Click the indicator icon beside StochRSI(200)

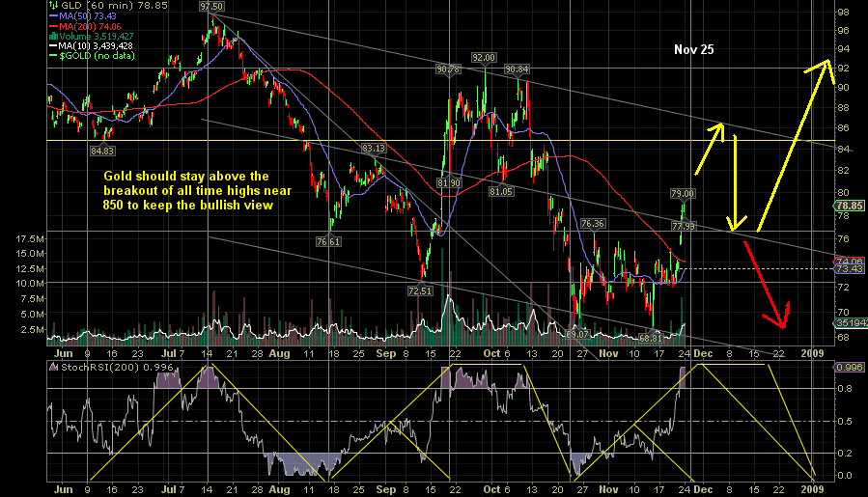pos(54,367)
